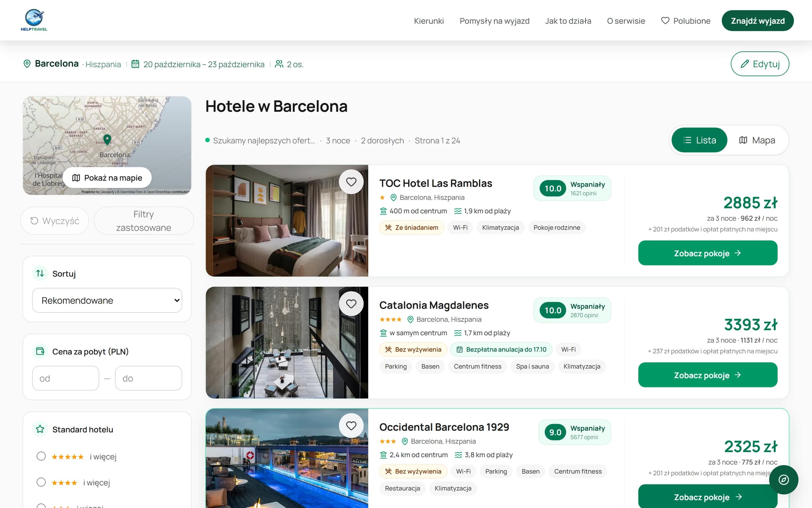Screen dimensions: 812x508
Task: Click the calendar icon beside the dates
Action: click(x=135, y=64)
